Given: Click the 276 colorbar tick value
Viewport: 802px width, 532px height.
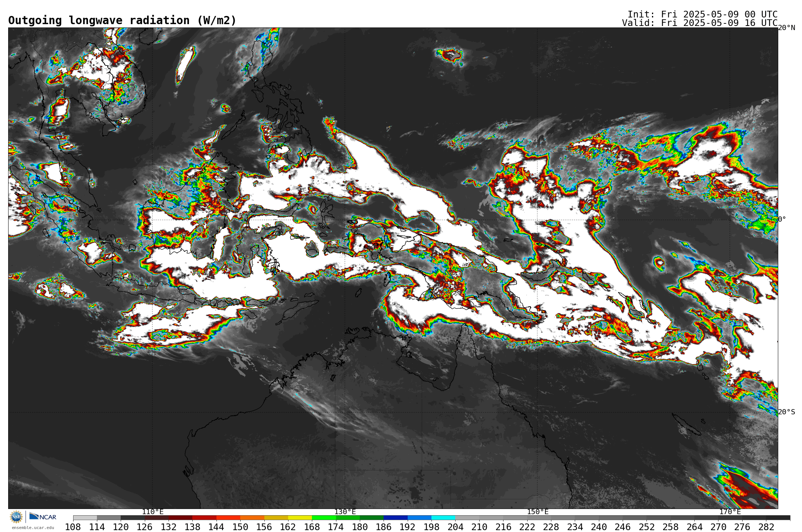Looking at the screenshot, I should point(742,527).
